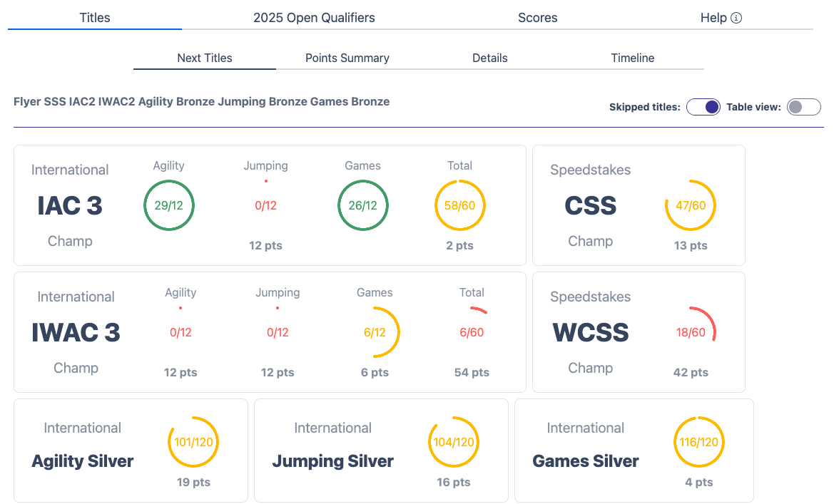Select the Next Titles sub-tab
The image size is (834, 504).
[205, 58]
